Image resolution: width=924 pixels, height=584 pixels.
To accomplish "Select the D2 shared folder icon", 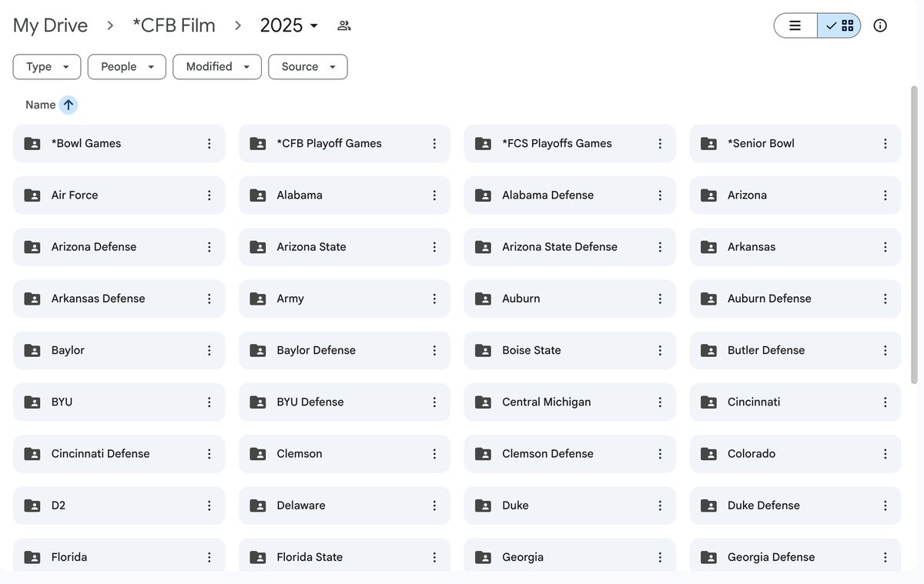I will click(x=32, y=506).
